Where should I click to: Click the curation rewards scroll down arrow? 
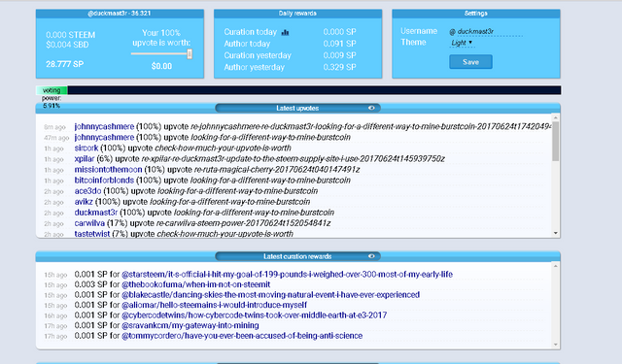pyautogui.click(x=555, y=345)
